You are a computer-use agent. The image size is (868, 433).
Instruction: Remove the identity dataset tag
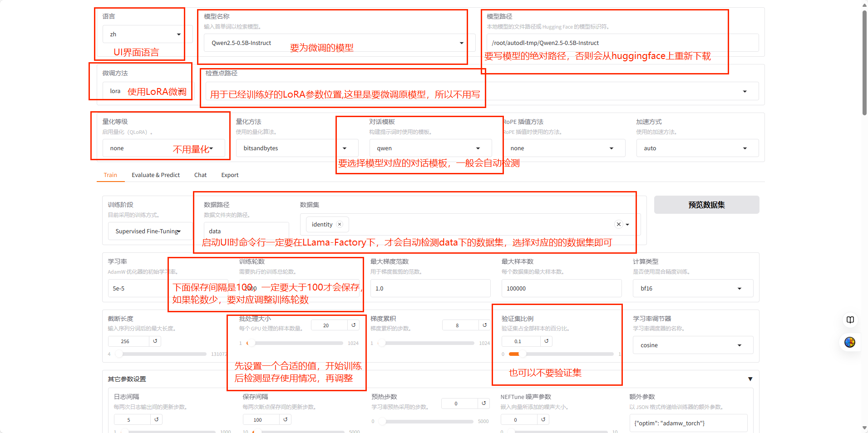(339, 224)
